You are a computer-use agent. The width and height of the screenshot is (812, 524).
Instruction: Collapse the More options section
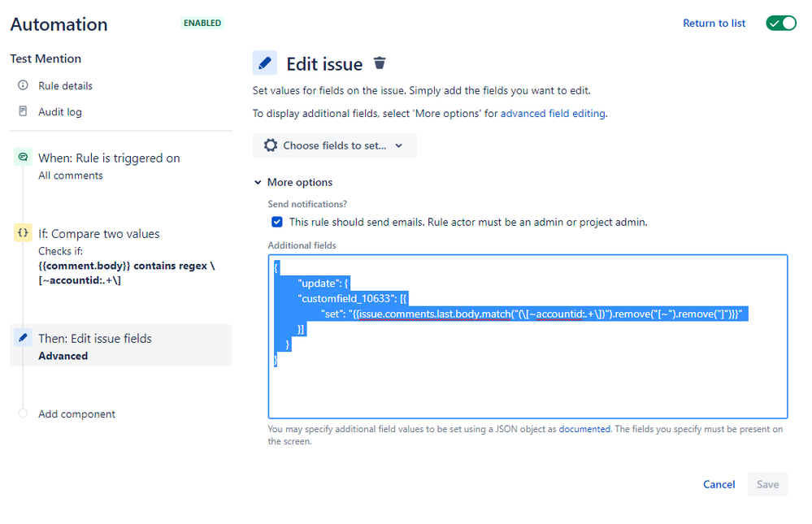point(258,182)
